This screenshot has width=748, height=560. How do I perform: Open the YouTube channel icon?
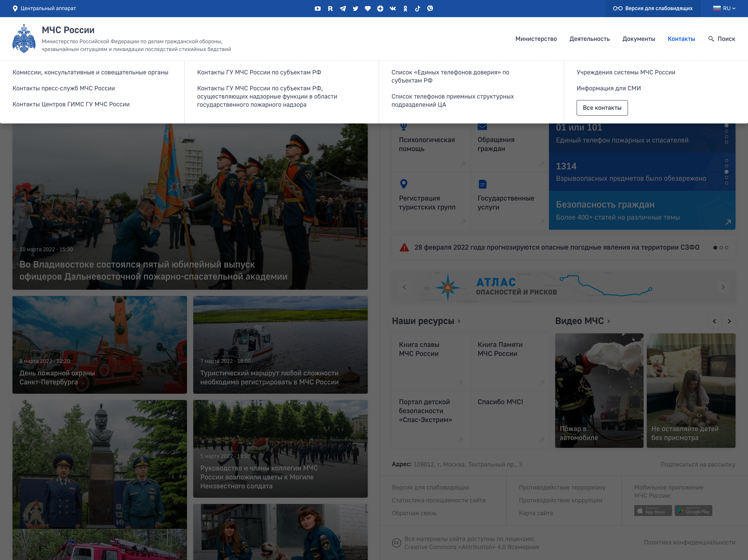point(318,8)
